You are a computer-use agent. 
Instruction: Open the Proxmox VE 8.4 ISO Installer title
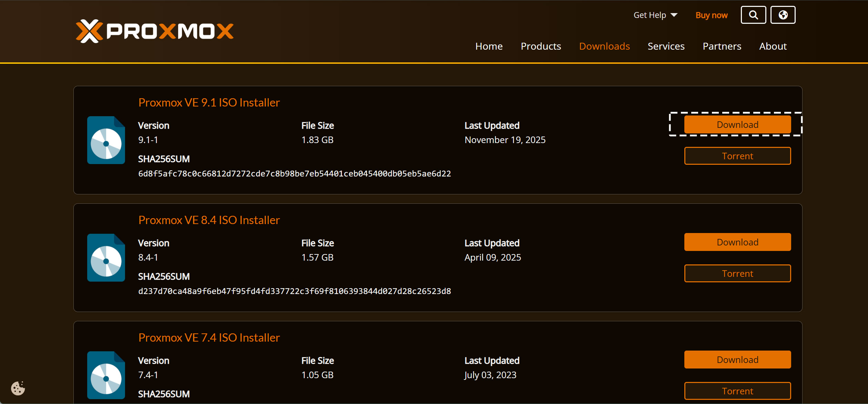209,220
